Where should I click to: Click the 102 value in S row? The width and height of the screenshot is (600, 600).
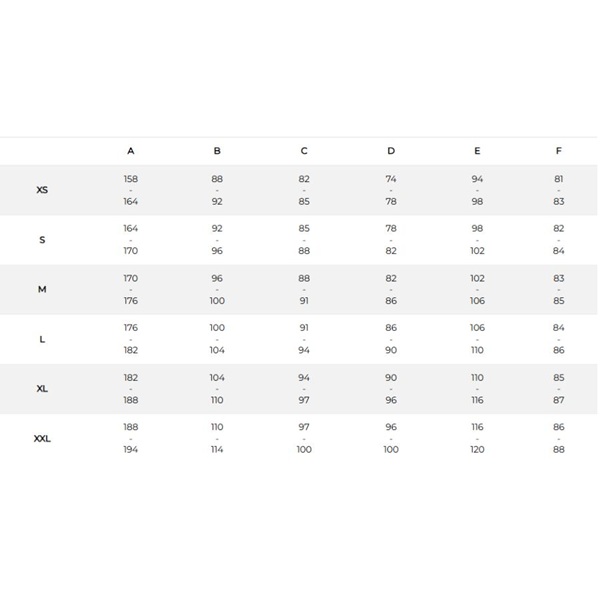pyautogui.click(x=477, y=251)
